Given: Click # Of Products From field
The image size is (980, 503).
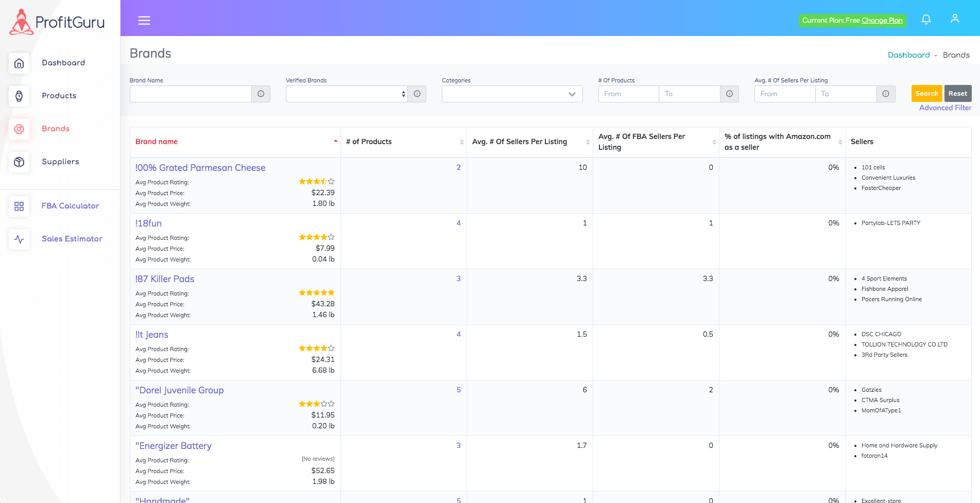Looking at the screenshot, I should pos(629,94).
